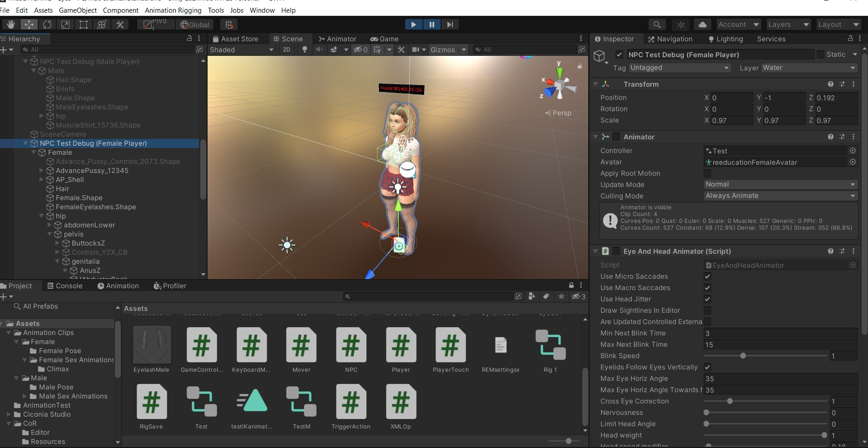Adjust the Blink Speed slider

tap(765, 356)
